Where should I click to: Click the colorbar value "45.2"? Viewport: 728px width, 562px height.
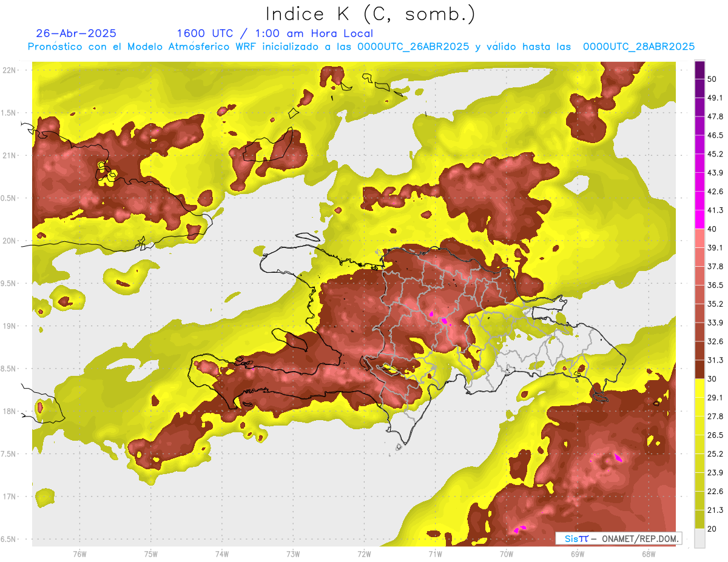pyautogui.click(x=715, y=154)
